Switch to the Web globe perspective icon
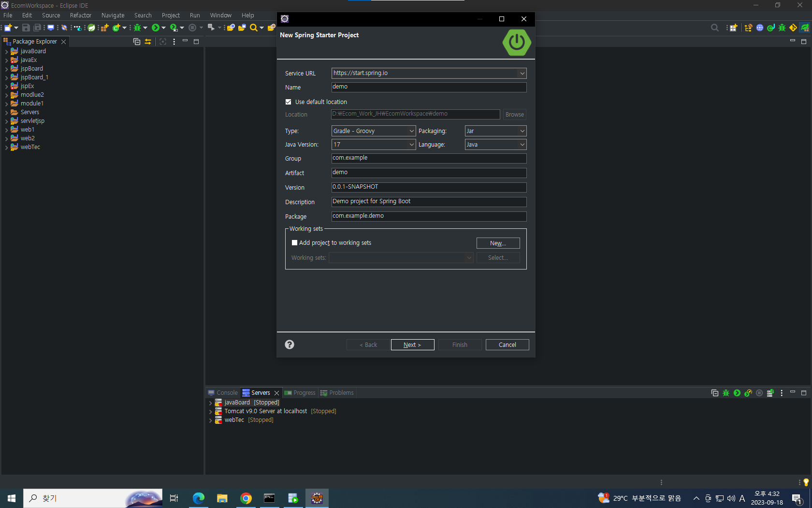812x508 pixels. pyautogui.click(x=760, y=28)
